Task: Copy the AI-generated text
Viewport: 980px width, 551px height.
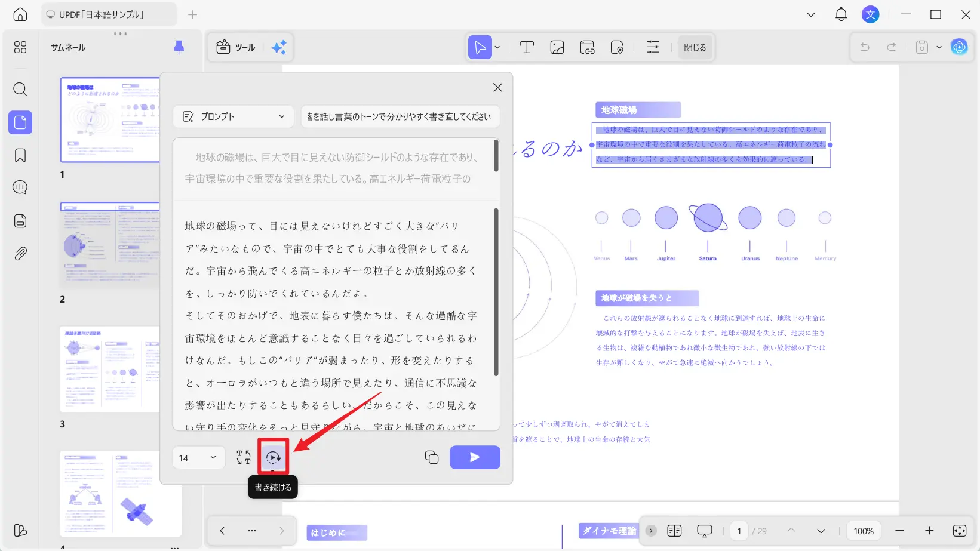Action: pyautogui.click(x=431, y=457)
